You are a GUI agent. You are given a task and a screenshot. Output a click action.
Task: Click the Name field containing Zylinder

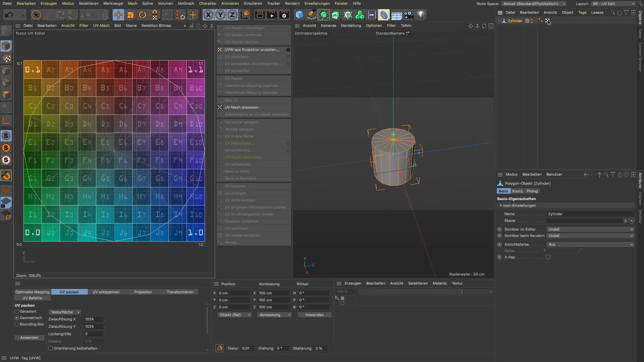[590, 214]
